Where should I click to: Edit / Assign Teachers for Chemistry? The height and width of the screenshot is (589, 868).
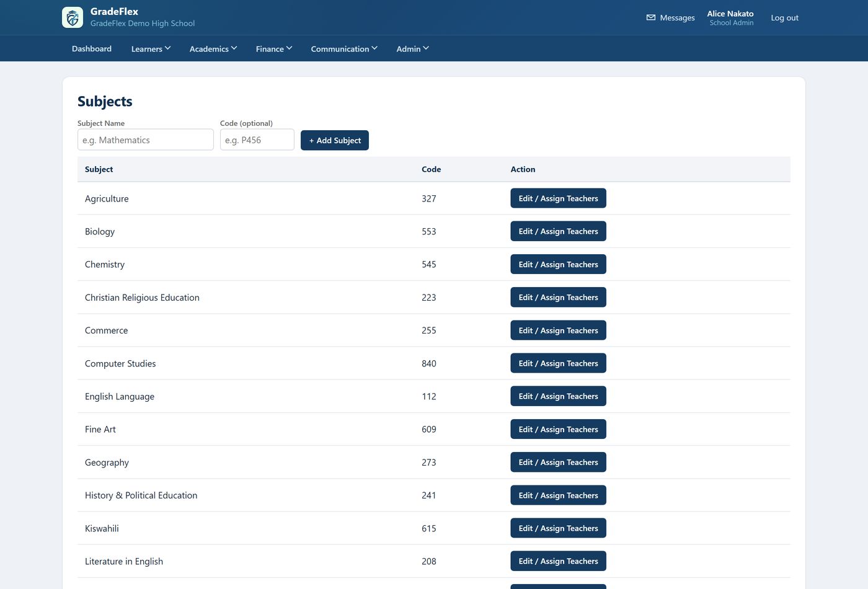[558, 264]
